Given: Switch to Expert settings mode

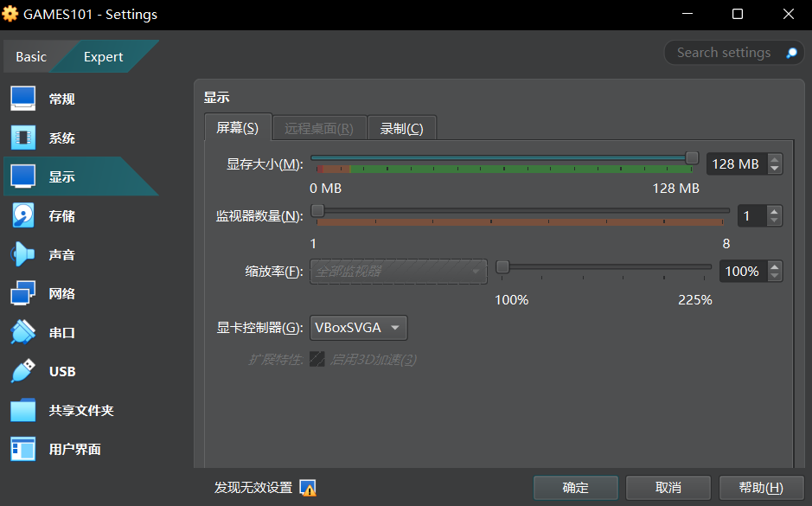Looking at the screenshot, I should tap(103, 57).
